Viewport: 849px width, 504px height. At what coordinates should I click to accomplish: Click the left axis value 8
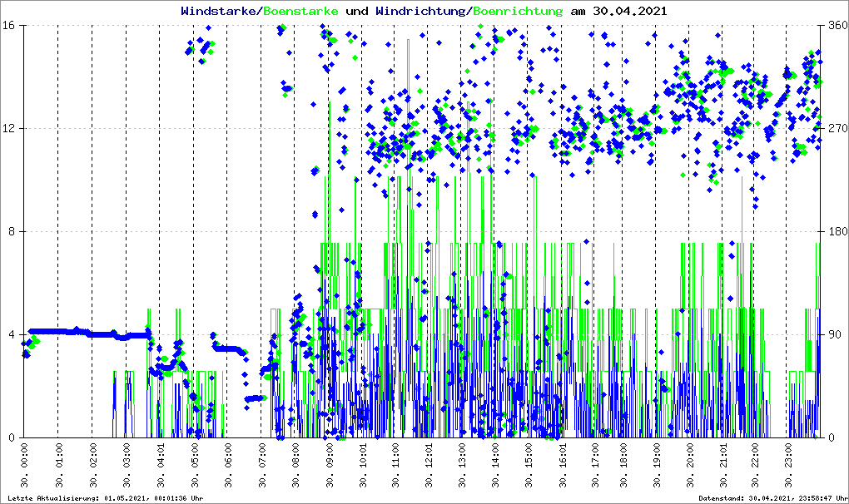pyautogui.click(x=11, y=231)
